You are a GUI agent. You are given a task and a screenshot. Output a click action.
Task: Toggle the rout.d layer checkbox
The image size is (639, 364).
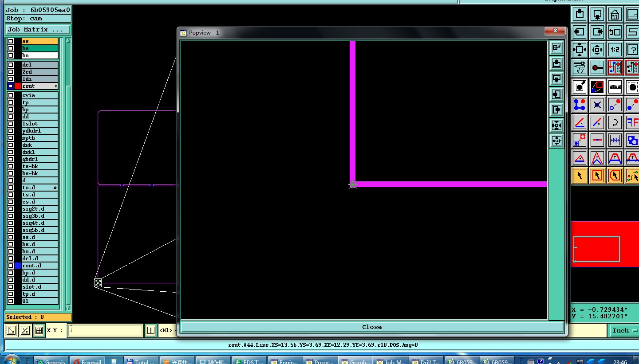click(11, 266)
